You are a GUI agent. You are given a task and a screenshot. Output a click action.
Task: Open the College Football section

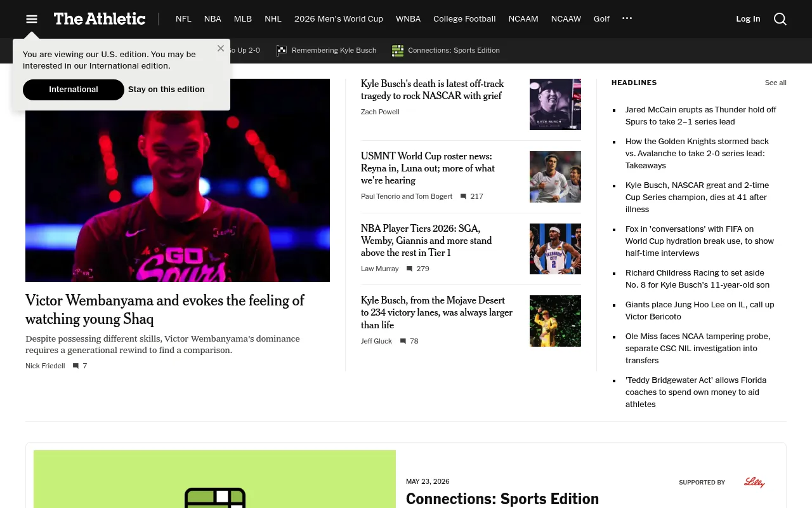click(464, 19)
